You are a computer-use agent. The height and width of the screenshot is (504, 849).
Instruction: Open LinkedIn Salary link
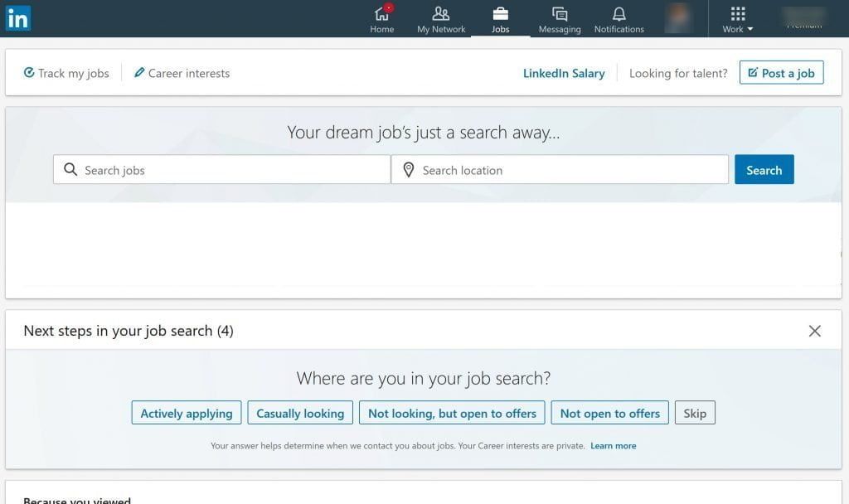(564, 73)
